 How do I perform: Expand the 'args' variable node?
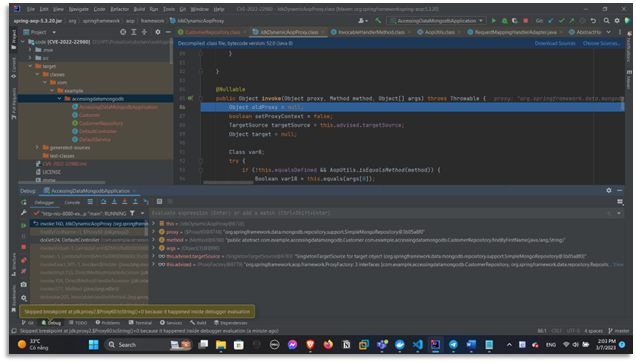click(x=153, y=248)
